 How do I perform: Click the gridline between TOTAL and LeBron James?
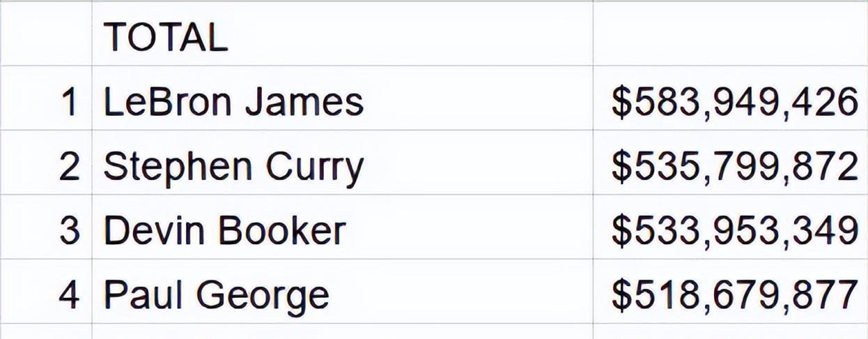(341, 66)
